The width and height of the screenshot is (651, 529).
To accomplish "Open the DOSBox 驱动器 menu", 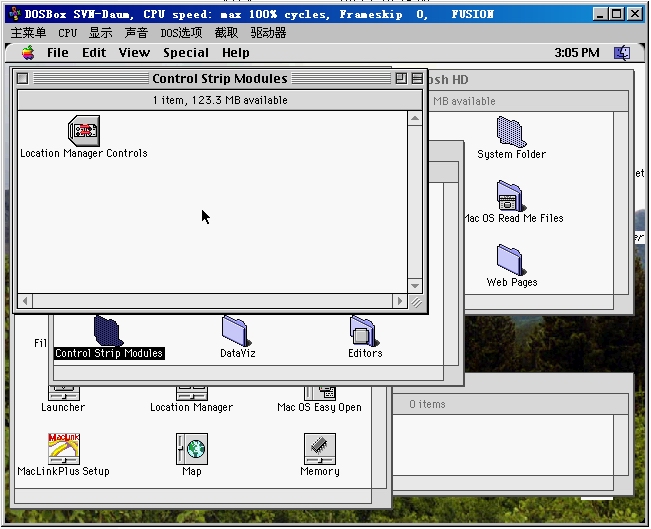I will [268, 33].
